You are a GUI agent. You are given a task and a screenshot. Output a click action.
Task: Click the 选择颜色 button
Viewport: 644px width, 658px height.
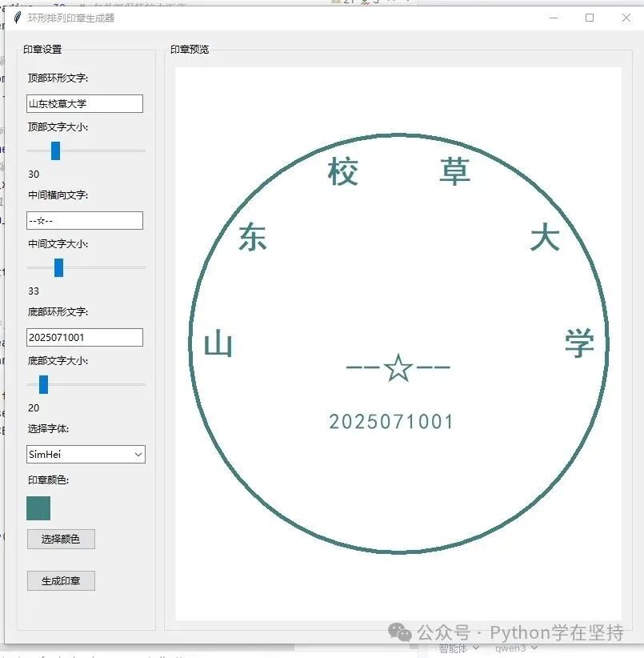click(62, 540)
